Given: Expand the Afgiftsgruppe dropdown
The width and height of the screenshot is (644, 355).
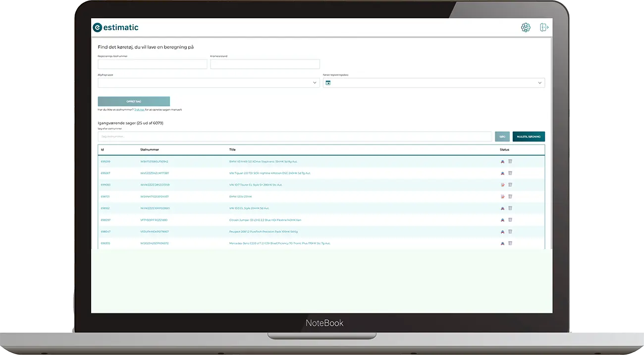Looking at the screenshot, I should pyautogui.click(x=315, y=83).
